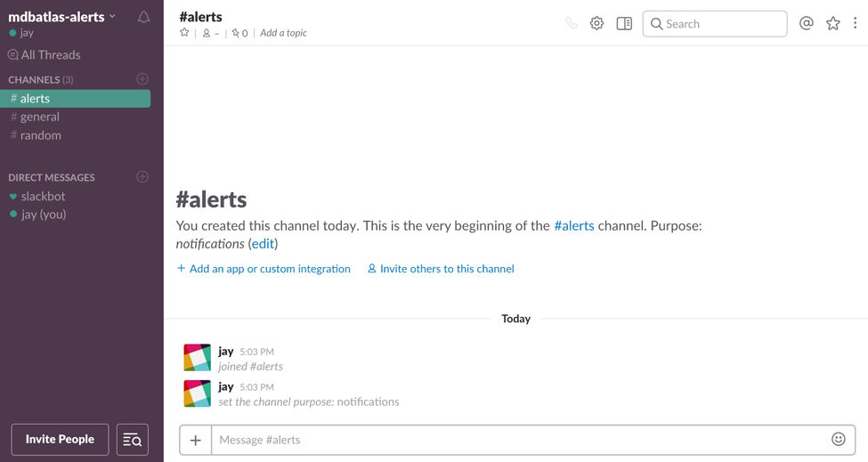868x462 pixels.
Task: Show mentions and reactions @ icon
Action: coord(807,23)
